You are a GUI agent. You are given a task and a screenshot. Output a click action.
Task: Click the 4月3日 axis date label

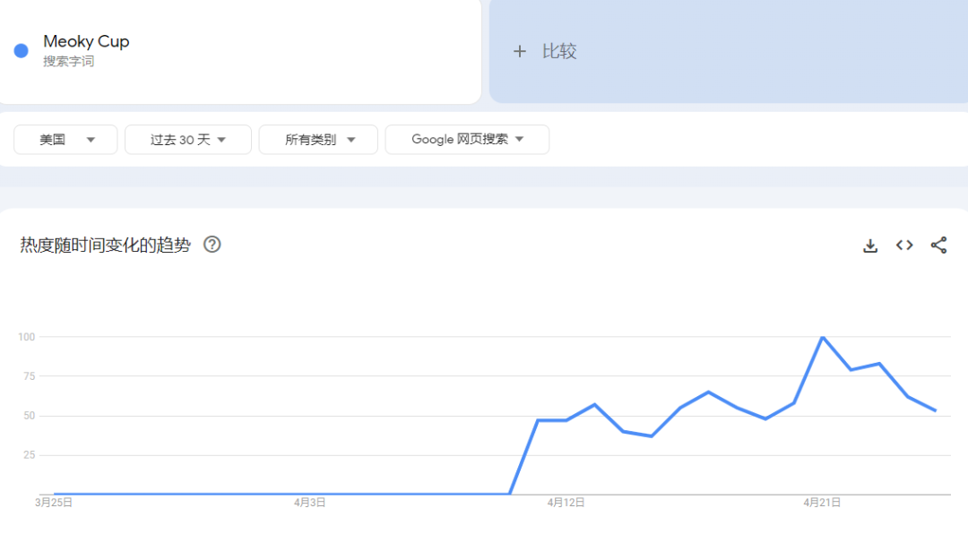tap(310, 504)
